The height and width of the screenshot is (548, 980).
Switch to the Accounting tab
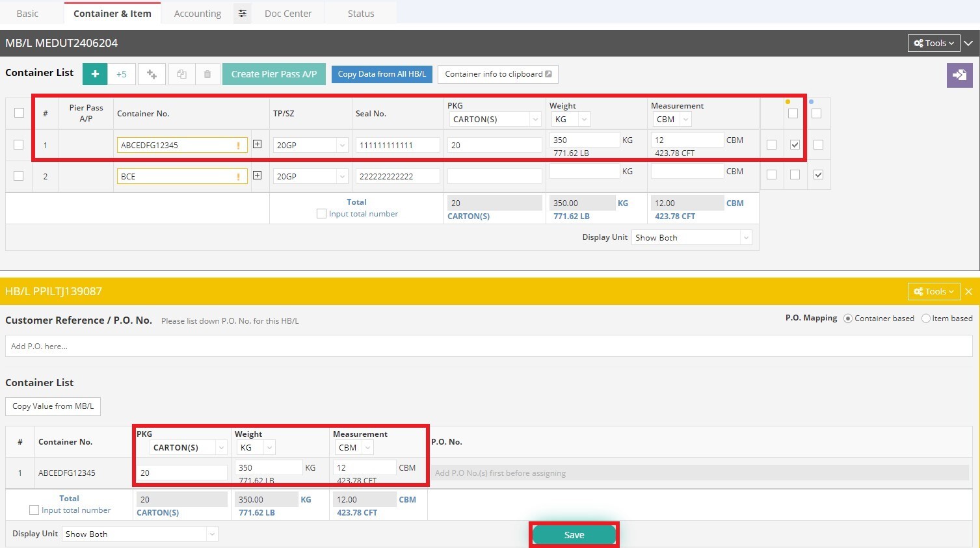198,14
